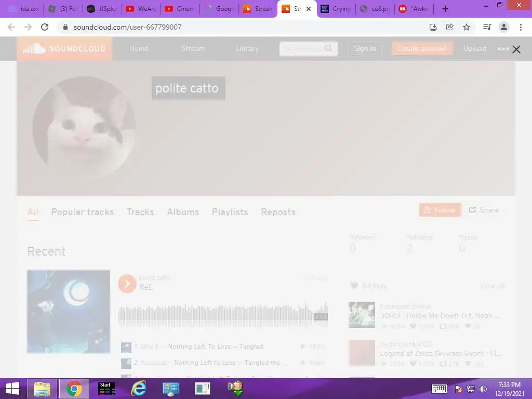Screen dimensions: 532x399
Task: Switch to the Crying tab
Action: pos(336,9)
